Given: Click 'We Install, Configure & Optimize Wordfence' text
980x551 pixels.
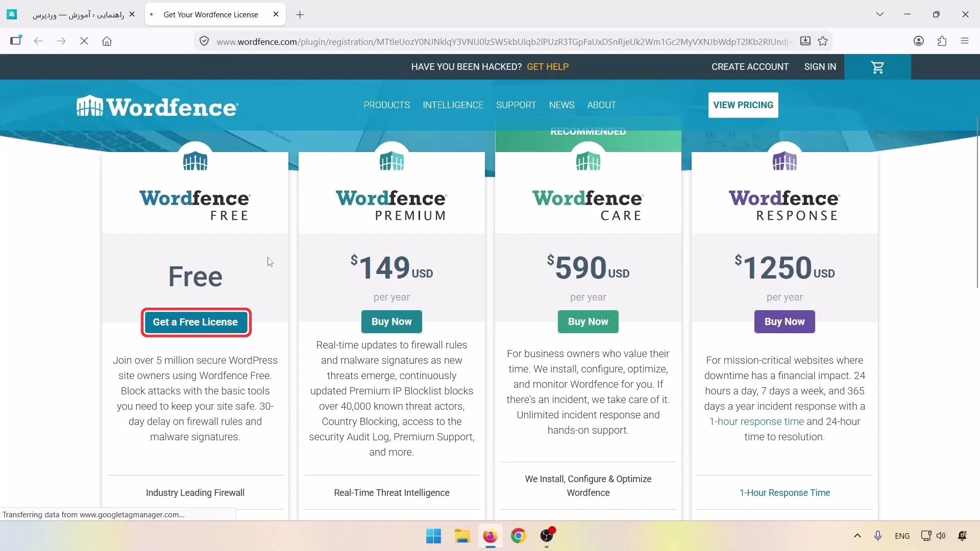Looking at the screenshot, I should pyautogui.click(x=588, y=486).
